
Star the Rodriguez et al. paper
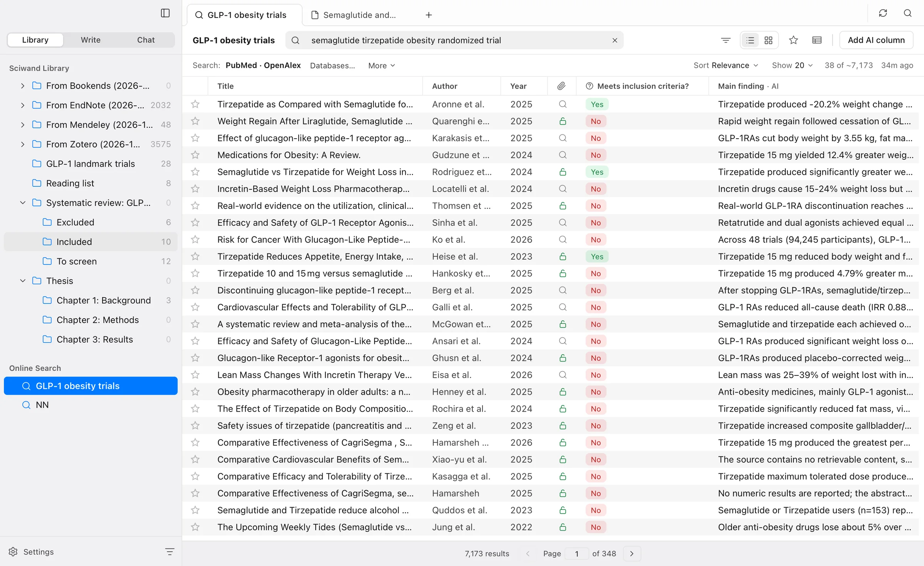pyautogui.click(x=195, y=172)
